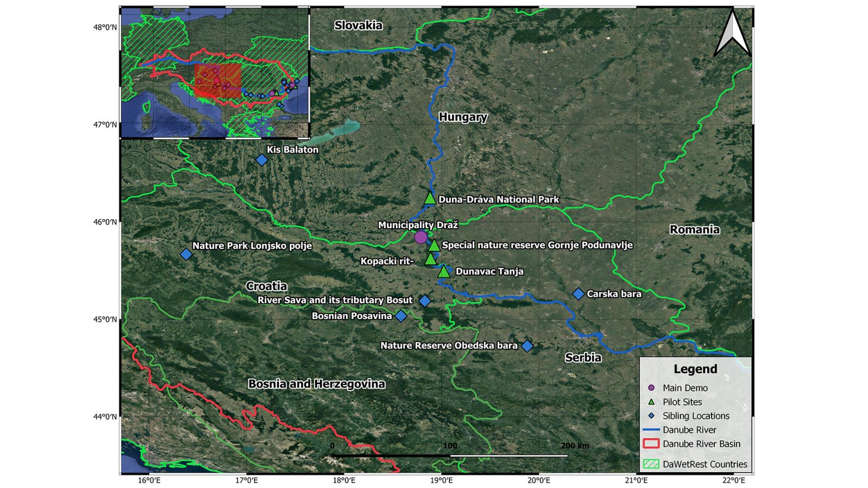
Task: Click the Danube River Basin red legend swatch
Action: [x=652, y=444]
